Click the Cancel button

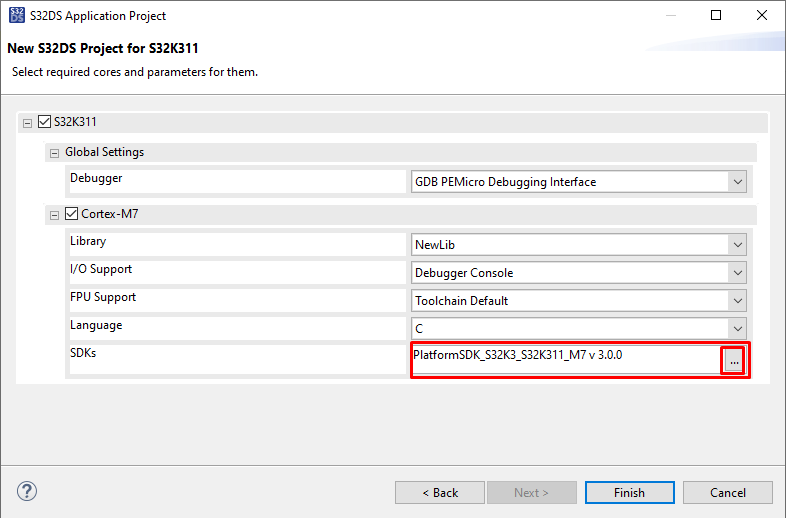tap(727, 492)
